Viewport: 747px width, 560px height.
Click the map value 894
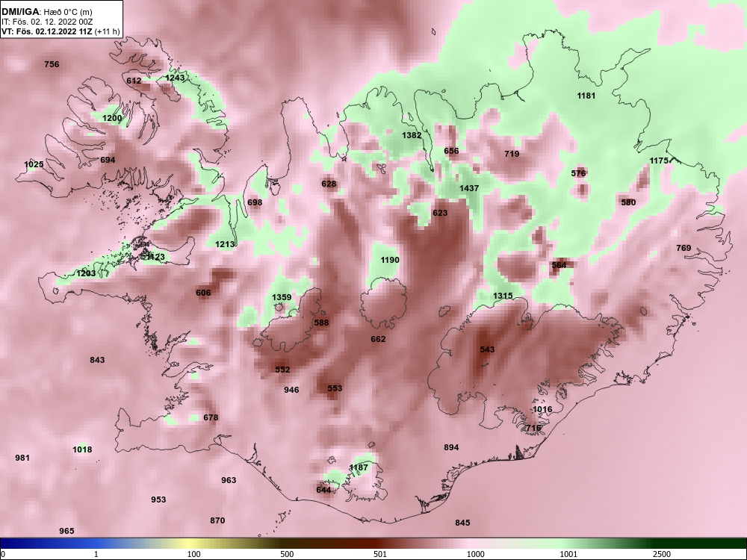451,447
